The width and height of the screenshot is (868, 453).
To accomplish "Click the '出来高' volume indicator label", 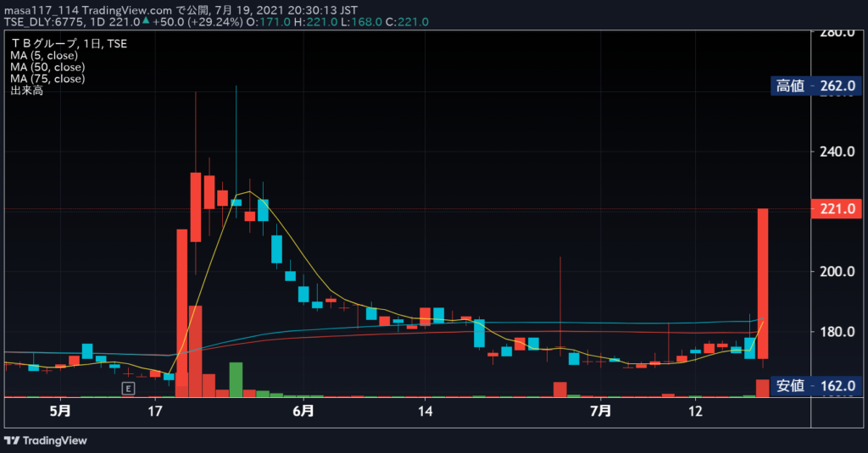I will tap(26, 90).
